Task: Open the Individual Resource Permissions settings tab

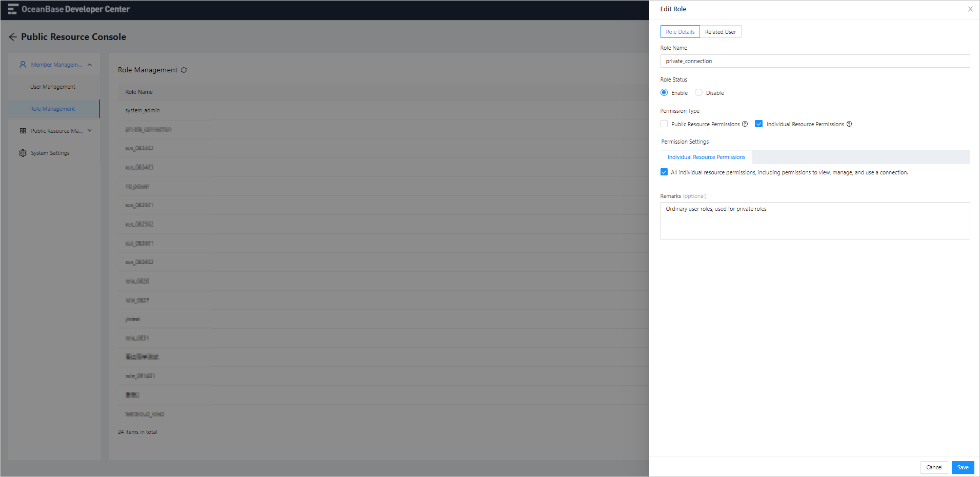Action: 707,157
